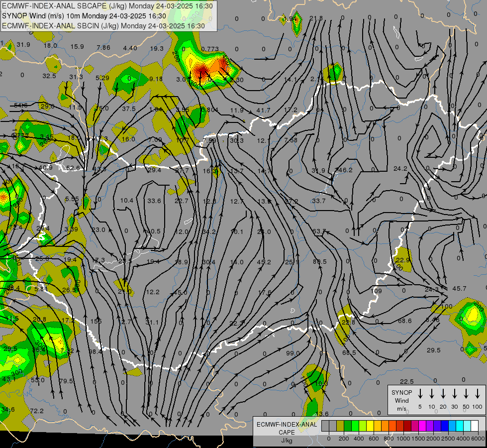Click the 600 tick label in CAPE legend
The image size is (487, 448).
(x=374, y=439)
